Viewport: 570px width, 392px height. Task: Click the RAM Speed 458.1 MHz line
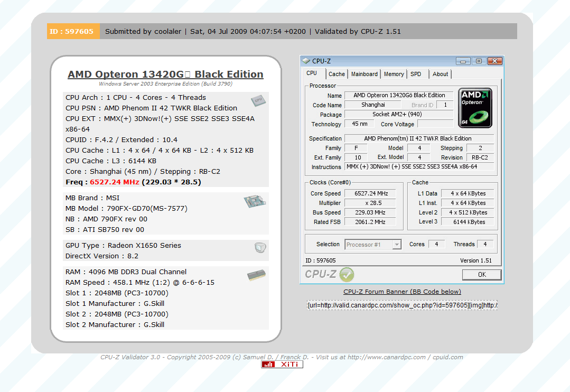click(140, 283)
